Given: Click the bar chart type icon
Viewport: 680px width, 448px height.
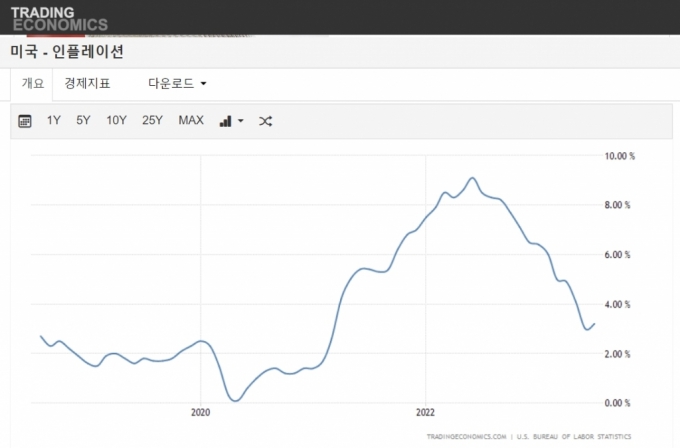Looking at the screenshot, I should [x=225, y=121].
